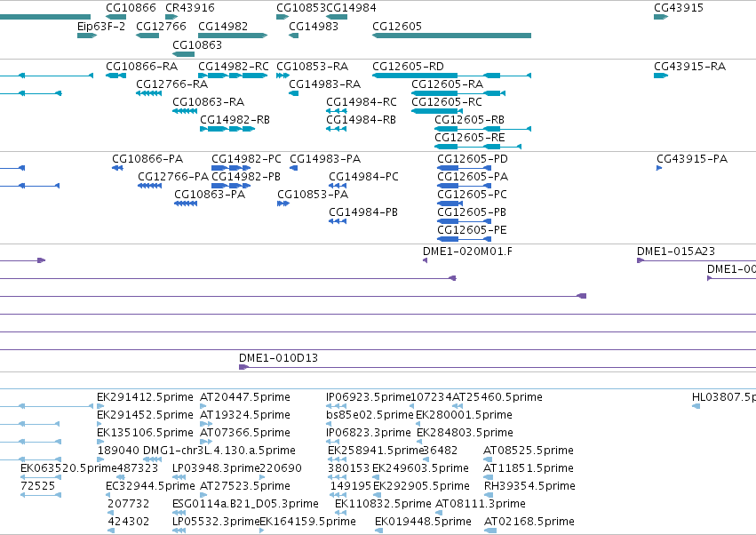Select BAC label DME1-015A23
756x535 pixels.
coord(676,252)
